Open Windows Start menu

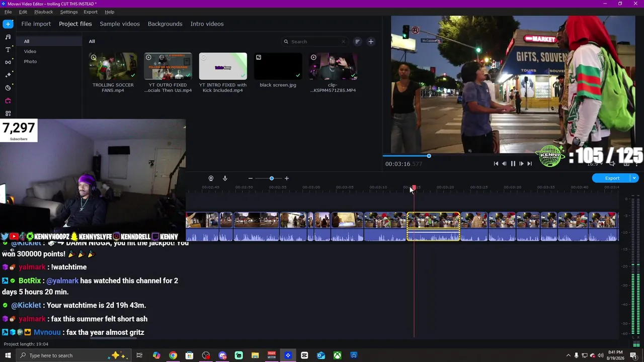8,355
